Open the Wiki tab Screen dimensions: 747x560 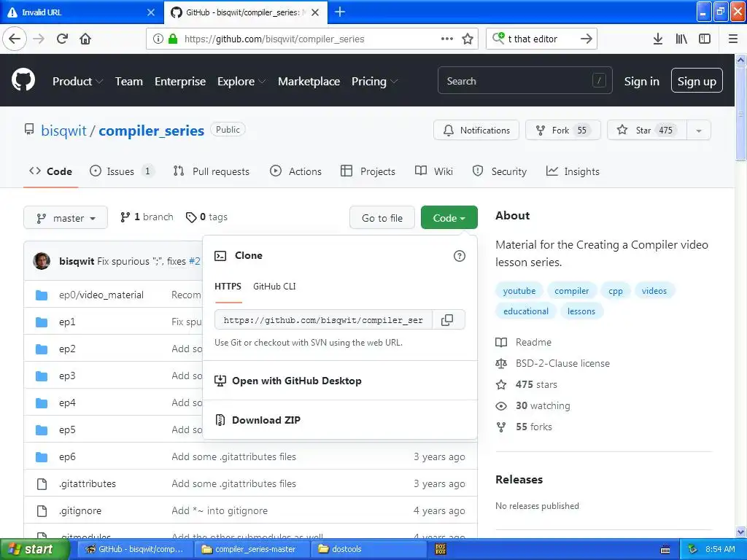pos(434,171)
